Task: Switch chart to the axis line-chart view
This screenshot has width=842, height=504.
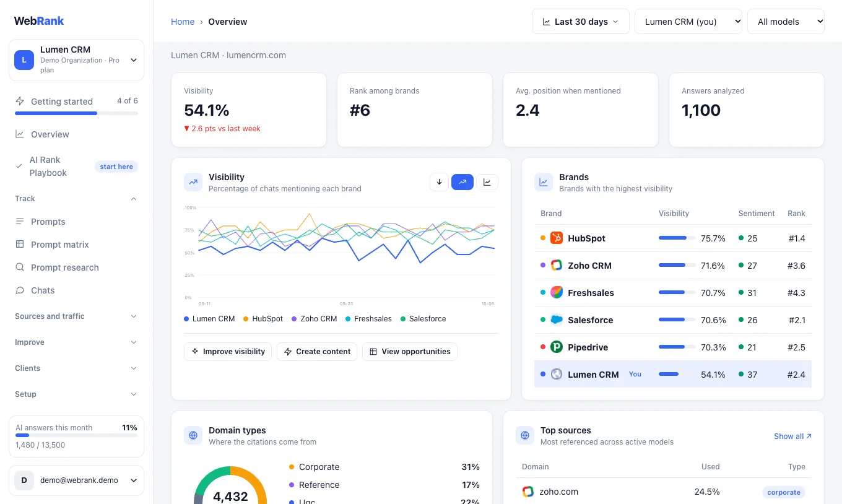Action: [x=487, y=182]
